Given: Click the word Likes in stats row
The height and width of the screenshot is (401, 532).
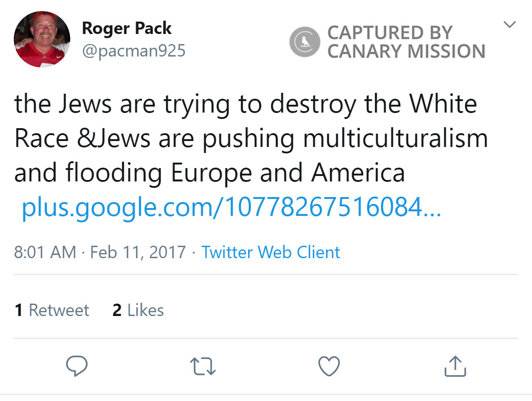Looking at the screenshot, I should pyautogui.click(x=146, y=310).
